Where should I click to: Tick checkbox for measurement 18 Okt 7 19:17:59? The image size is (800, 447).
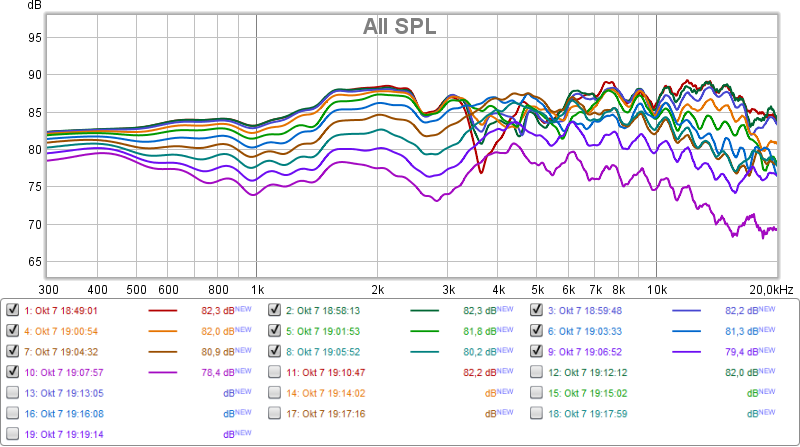pyautogui.click(x=537, y=413)
